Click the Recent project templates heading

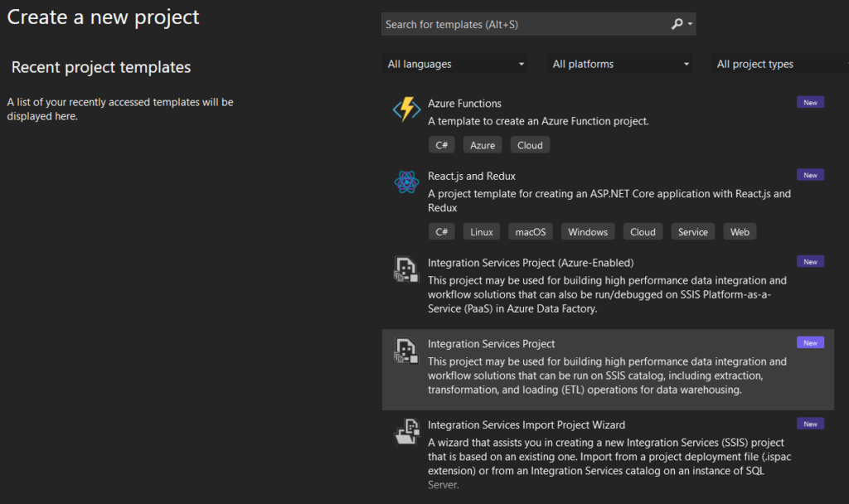pos(101,67)
